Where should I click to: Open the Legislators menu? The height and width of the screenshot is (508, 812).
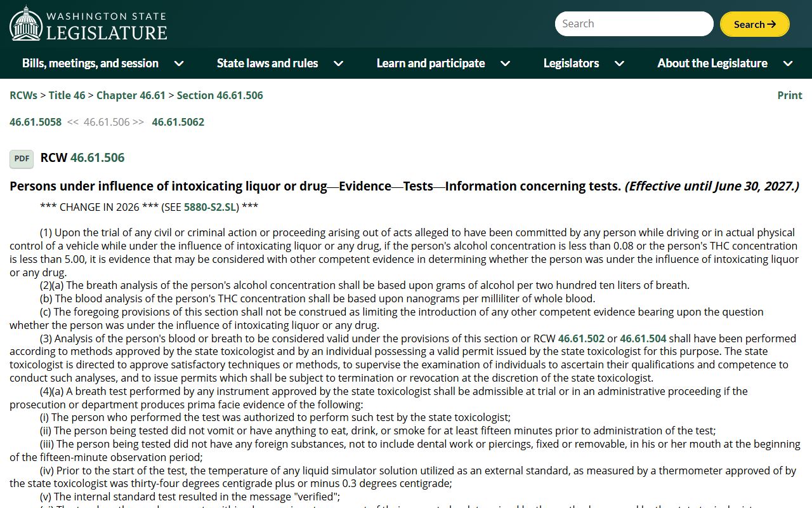tap(571, 63)
